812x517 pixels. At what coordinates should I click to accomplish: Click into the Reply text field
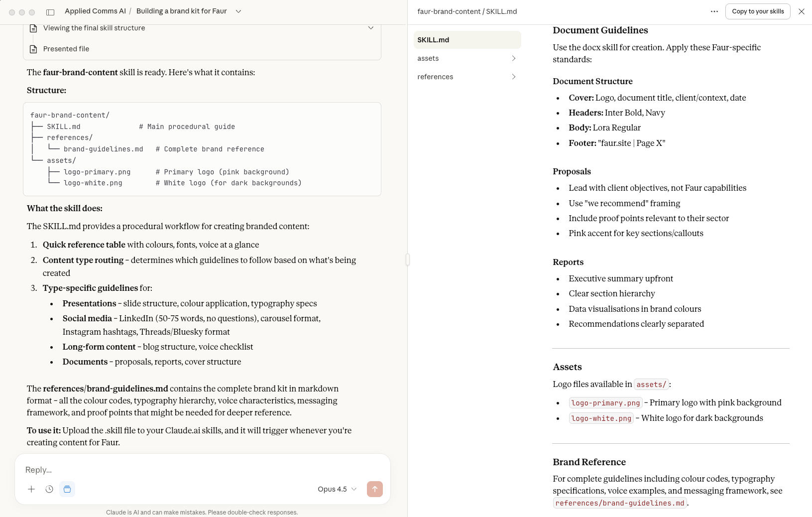point(199,470)
